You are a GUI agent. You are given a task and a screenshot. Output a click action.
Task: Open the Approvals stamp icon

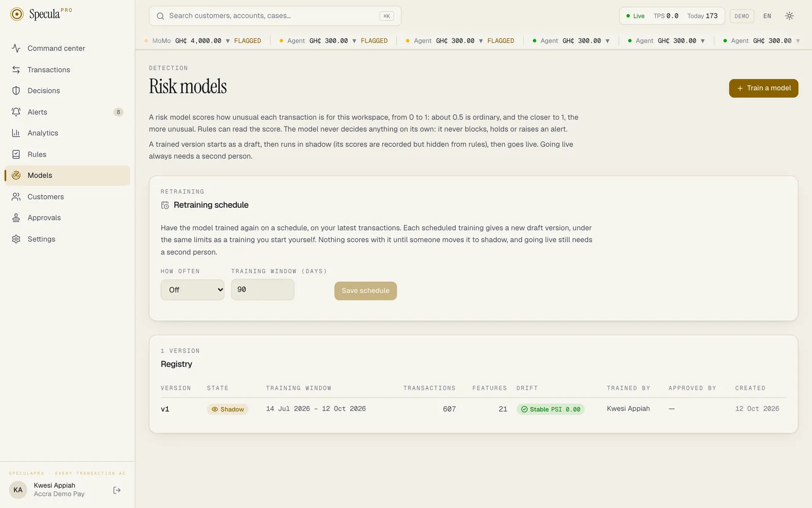click(16, 217)
